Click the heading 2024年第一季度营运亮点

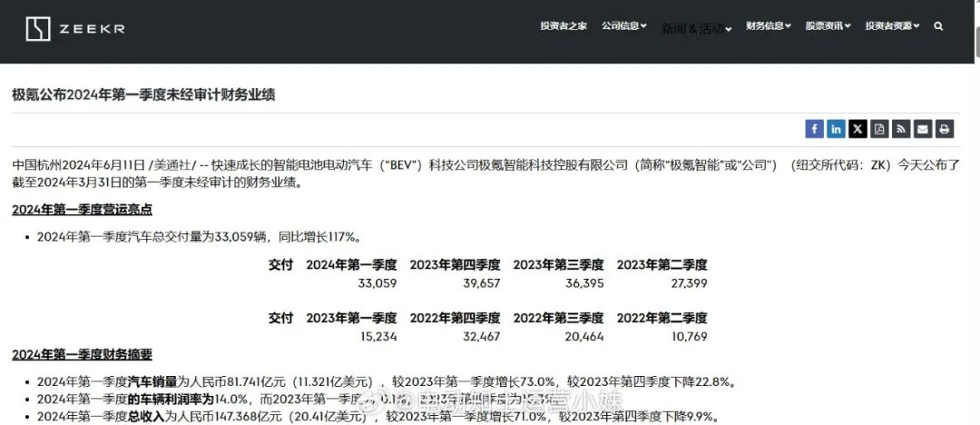82,209
